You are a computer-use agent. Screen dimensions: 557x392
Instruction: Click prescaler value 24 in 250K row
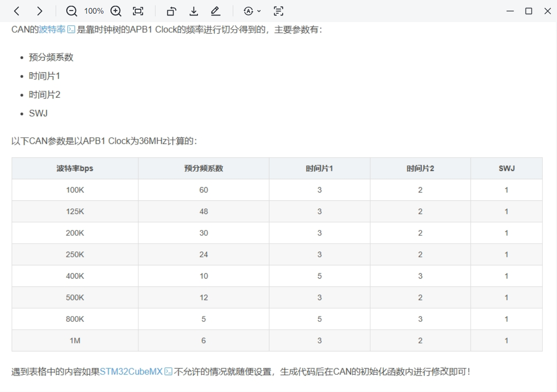(x=204, y=254)
